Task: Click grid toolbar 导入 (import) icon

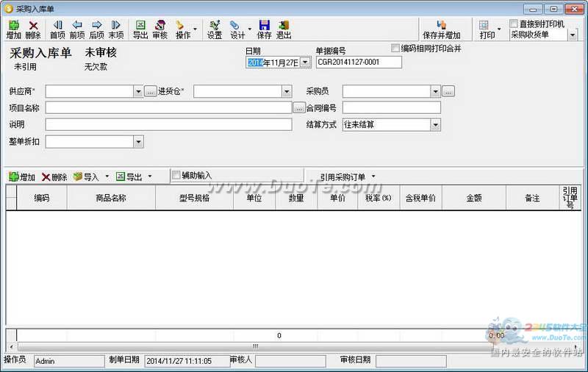Action: pos(86,176)
